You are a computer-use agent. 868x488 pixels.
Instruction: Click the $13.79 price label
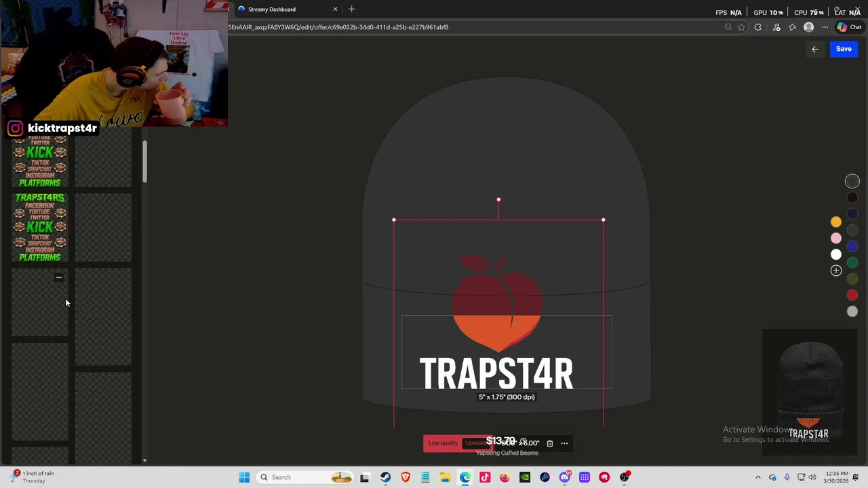500,441
